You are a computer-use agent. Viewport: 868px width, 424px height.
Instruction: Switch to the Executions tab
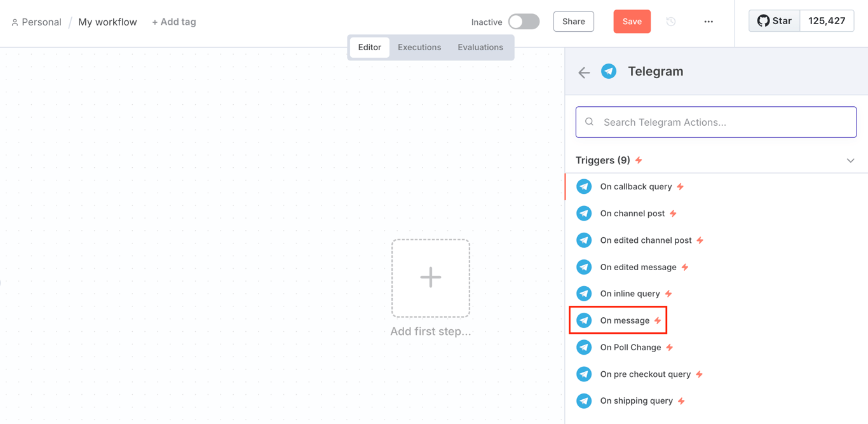[419, 47]
